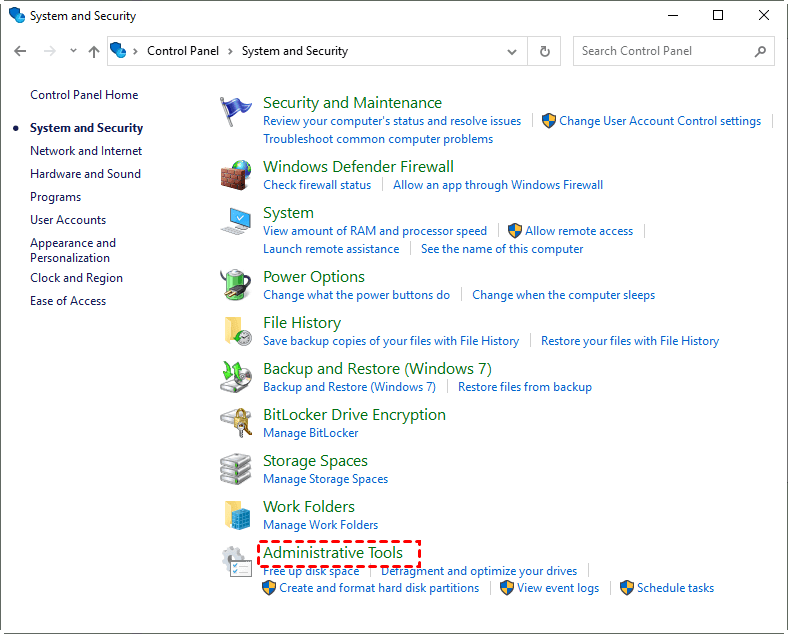Open the recent locations dropdown arrow
This screenshot has width=788, height=634.
(x=73, y=51)
